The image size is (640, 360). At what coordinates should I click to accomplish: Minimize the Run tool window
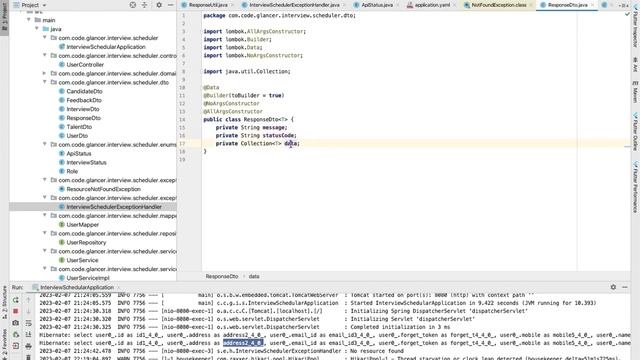click(x=625, y=287)
